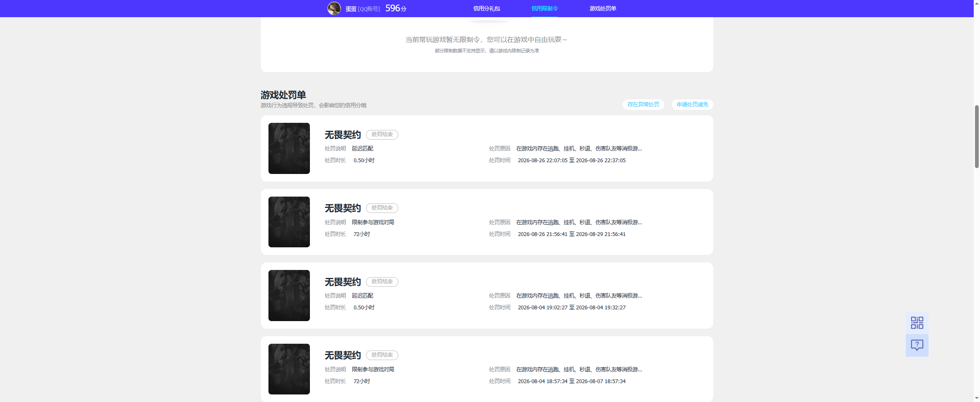Click 处罚结束 badge on the 19:02:27 penalty
This screenshot has height=402, width=980.
point(382,282)
